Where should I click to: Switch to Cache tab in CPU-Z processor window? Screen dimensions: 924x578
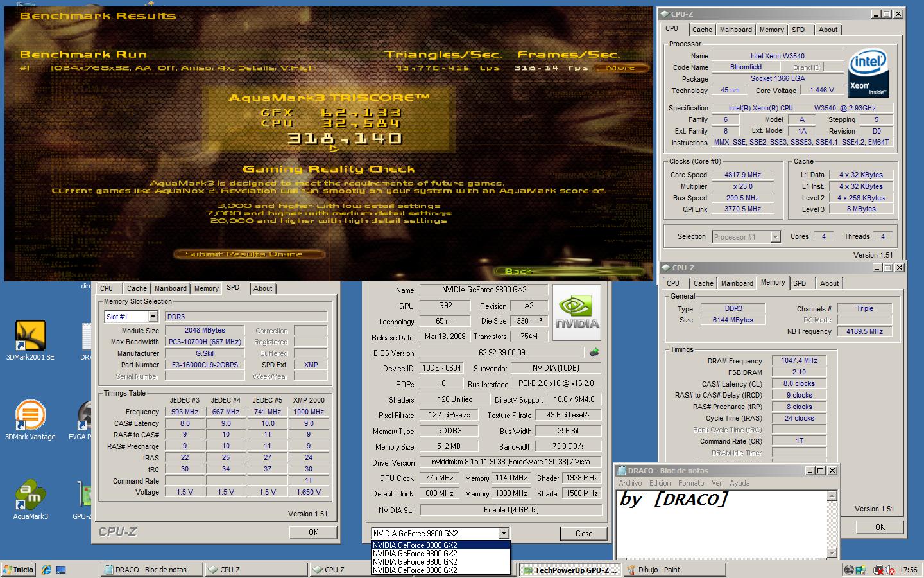[702, 30]
